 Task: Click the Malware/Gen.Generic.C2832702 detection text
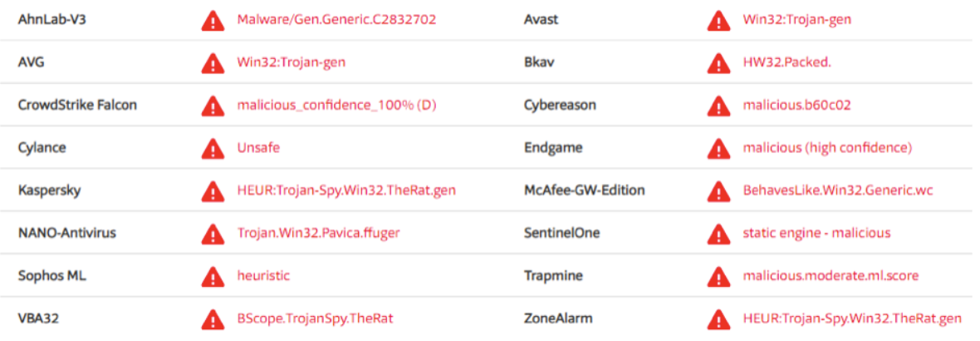click(x=336, y=19)
